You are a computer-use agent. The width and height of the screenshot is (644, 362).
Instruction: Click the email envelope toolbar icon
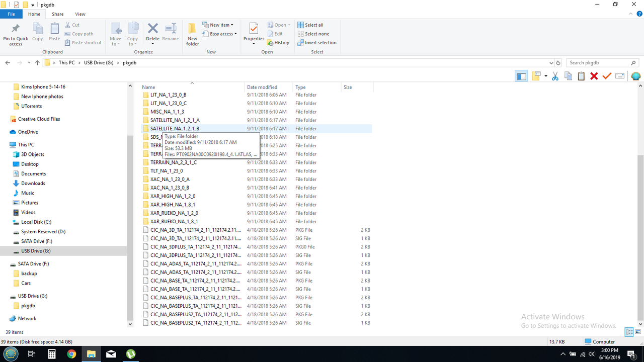620,75
